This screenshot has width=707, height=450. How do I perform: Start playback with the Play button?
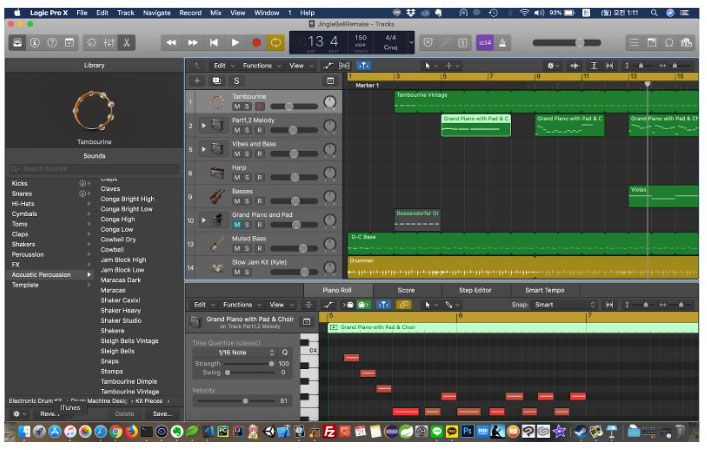pos(235,43)
